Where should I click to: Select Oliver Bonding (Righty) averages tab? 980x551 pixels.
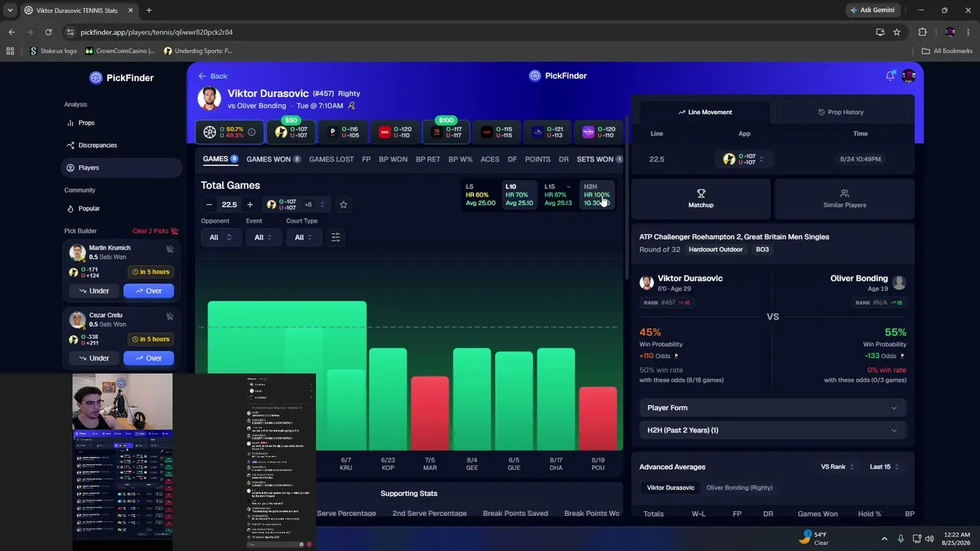tap(739, 487)
